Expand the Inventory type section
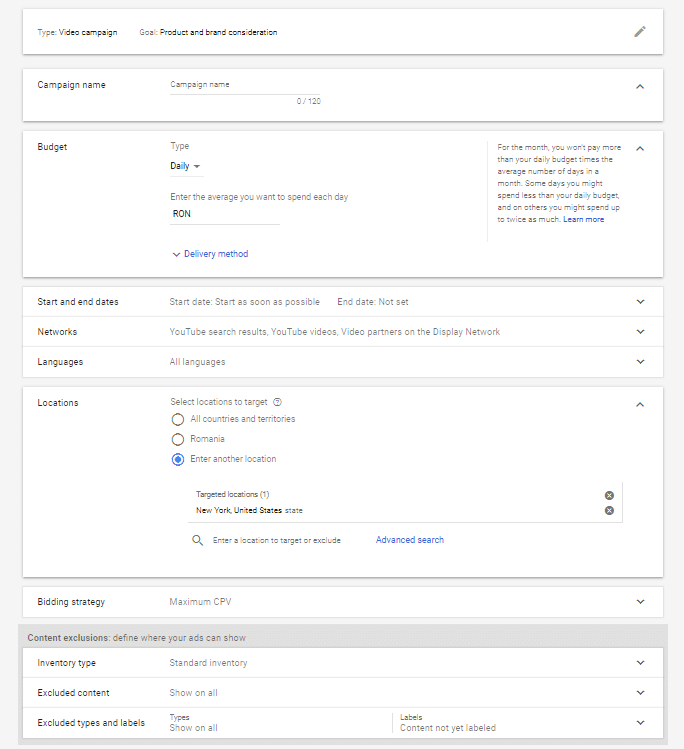This screenshot has height=749, width=684. [x=641, y=663]
